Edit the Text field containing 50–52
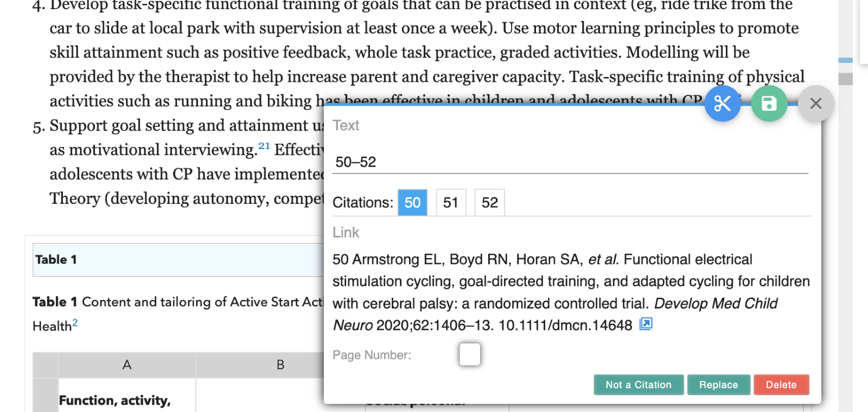The width and height of the screenshot is (868, 412). pyautogui.click(x=570, y=162)
